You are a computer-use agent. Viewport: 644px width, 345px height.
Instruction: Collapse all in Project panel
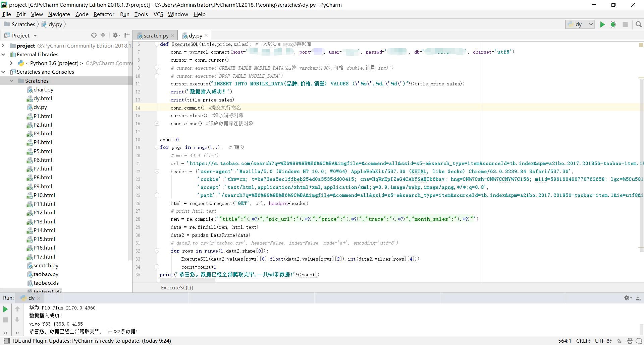(103, 35)
